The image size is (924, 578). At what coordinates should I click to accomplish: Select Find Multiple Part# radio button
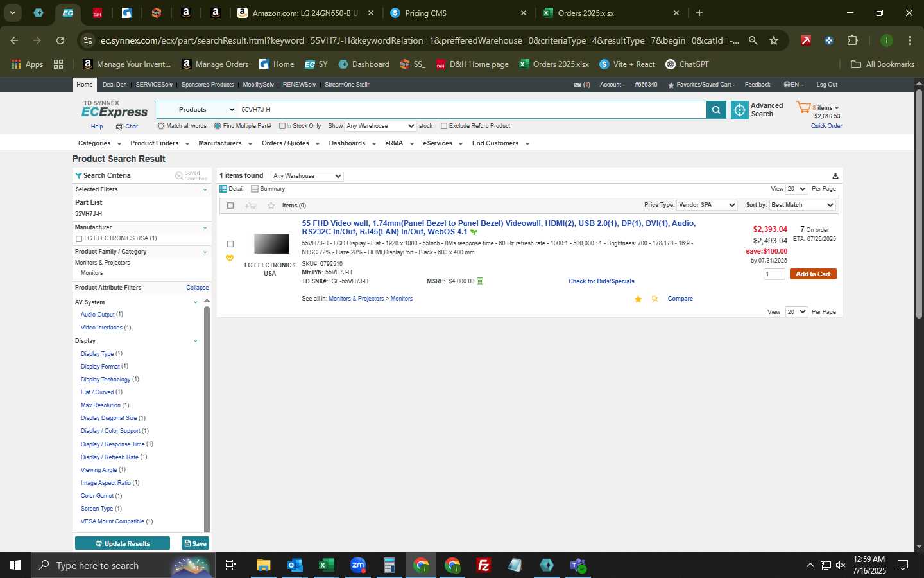[218, 126]
